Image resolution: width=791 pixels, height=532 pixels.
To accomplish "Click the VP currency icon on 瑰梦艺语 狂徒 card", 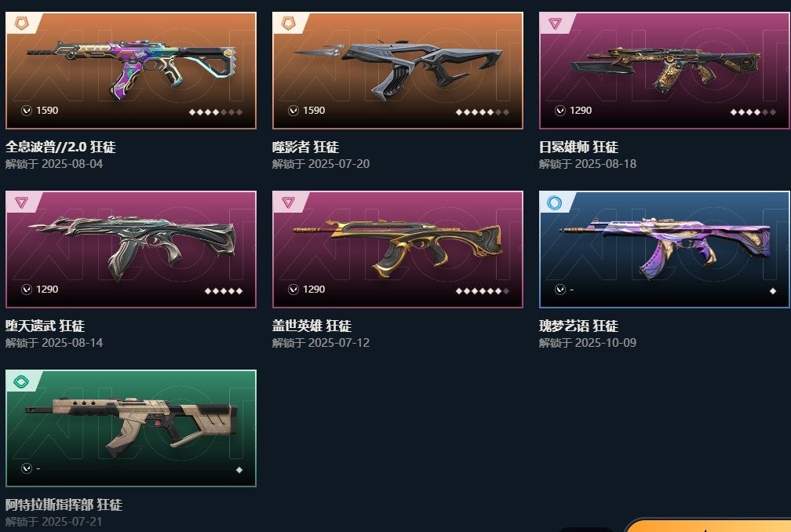I will (x=560, y=290).
